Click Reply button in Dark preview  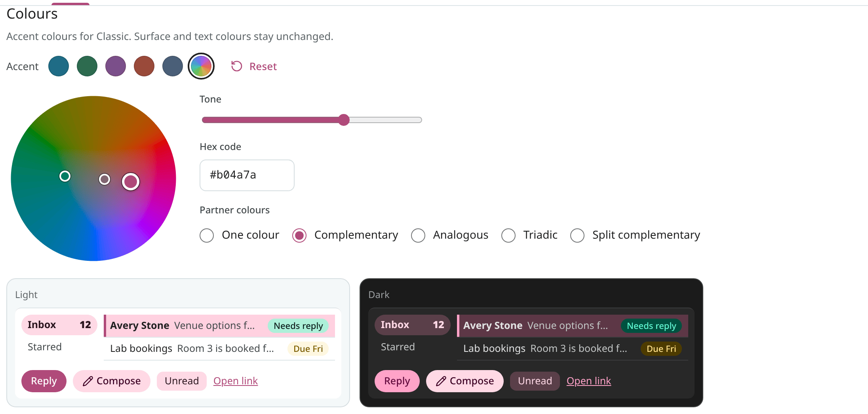click(397, 381)
